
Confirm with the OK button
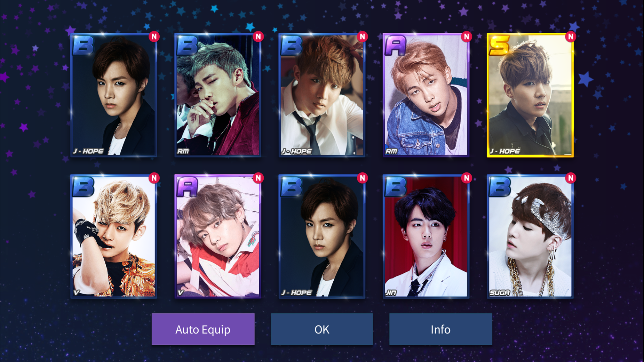(322, 329)
